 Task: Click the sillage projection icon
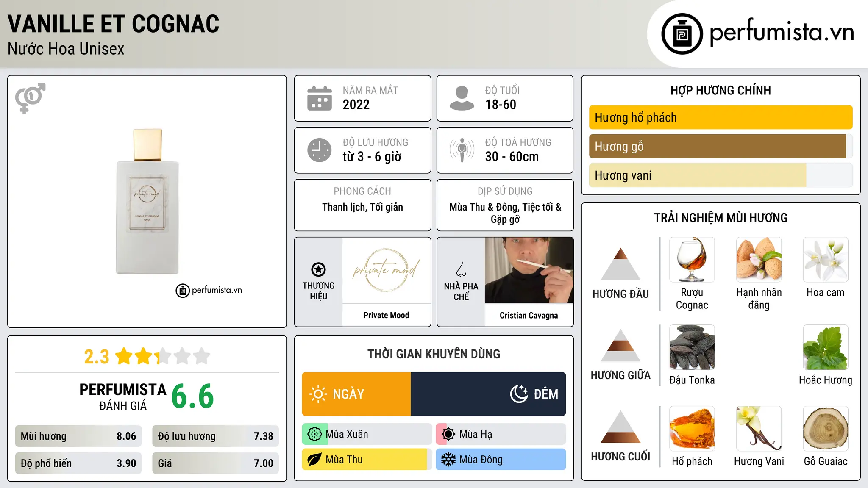(462, 150)
